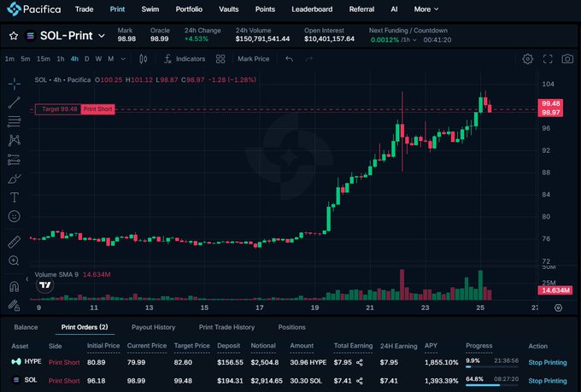
Task: Stop Printing the HYPE order
Action: pos(548,362)
